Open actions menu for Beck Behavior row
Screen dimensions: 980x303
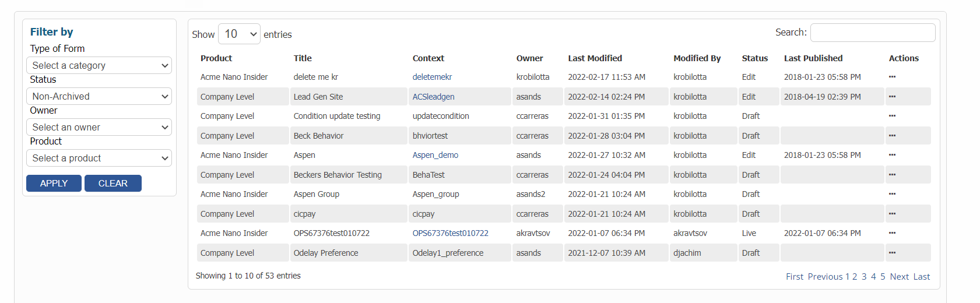click(892, 136)
